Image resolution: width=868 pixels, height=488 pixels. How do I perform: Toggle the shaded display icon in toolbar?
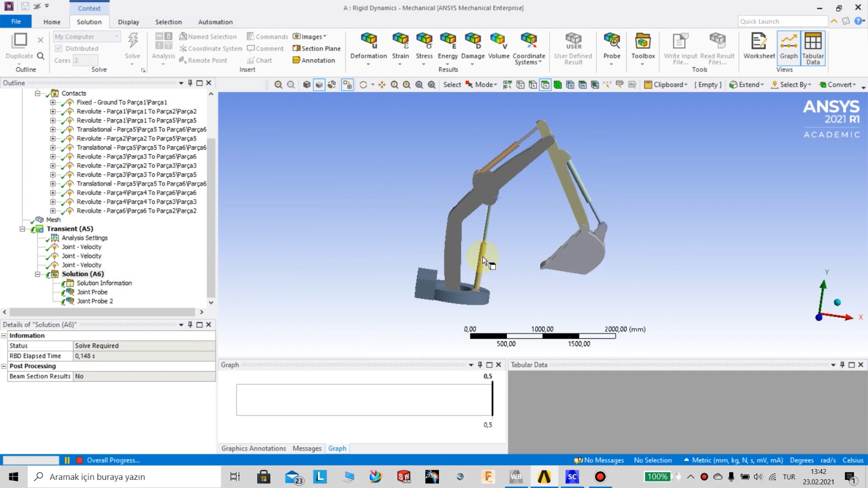click(319, 85)
